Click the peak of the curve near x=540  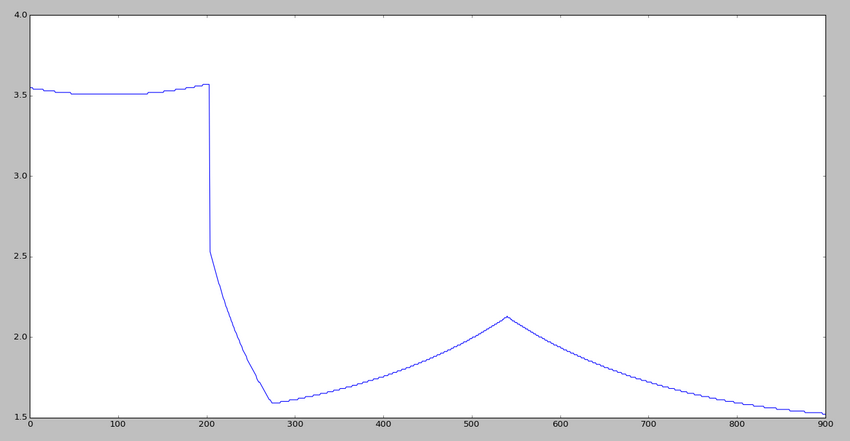pyautogui.click(x=507, y=316)
